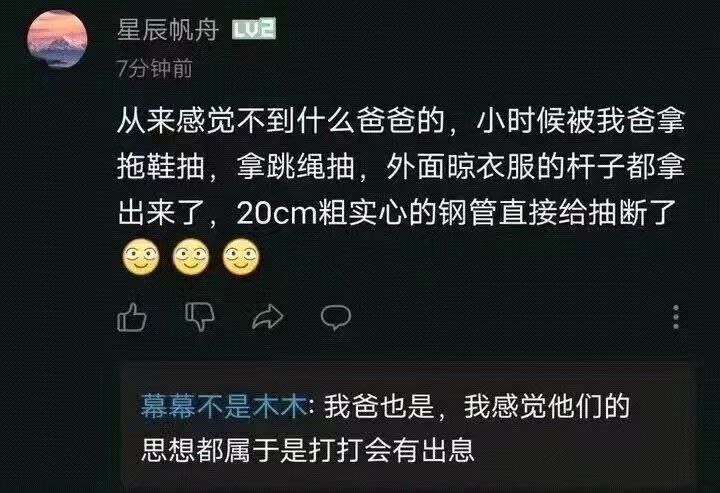The image size is (720, 493).
Task: Open the three-dot more options menu
Action: [x=676, y=317]
